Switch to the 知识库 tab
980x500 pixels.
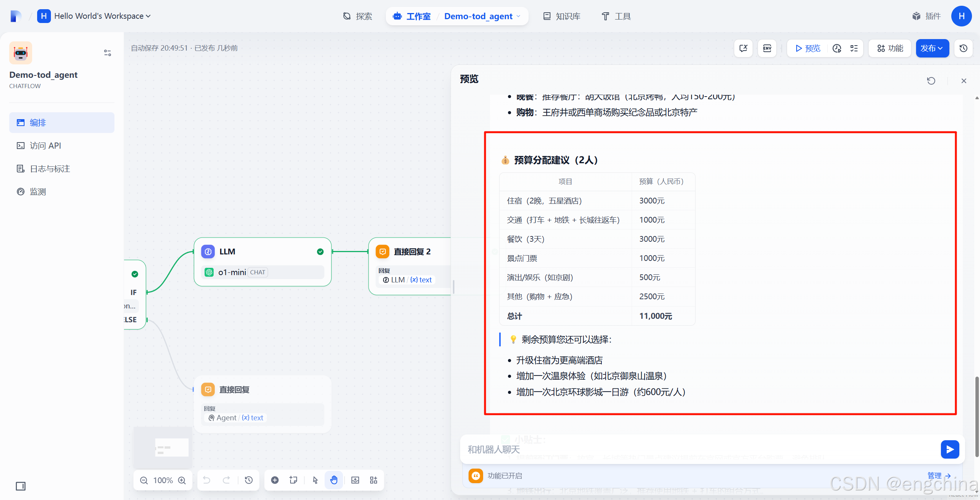(x=562, y=16)
